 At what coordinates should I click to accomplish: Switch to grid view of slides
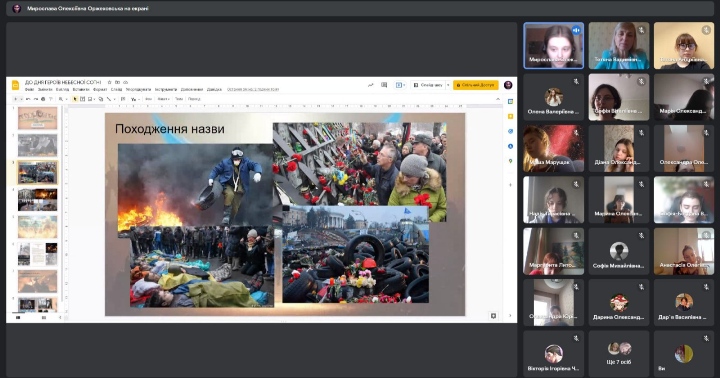click(44, 317)
